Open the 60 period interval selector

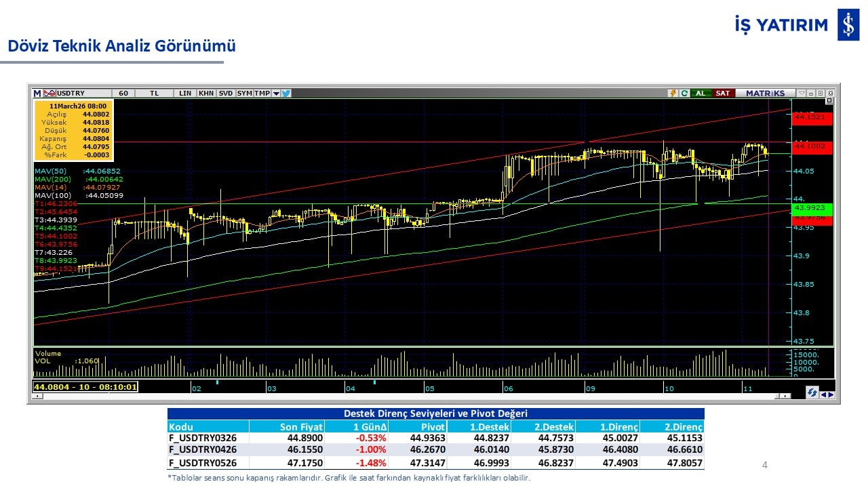pos(123,94)
